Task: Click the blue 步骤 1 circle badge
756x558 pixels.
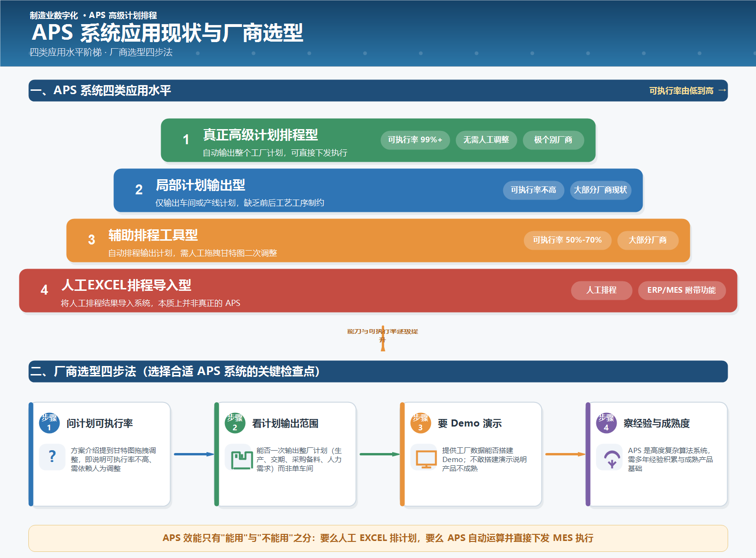Action: click(49, 423)
